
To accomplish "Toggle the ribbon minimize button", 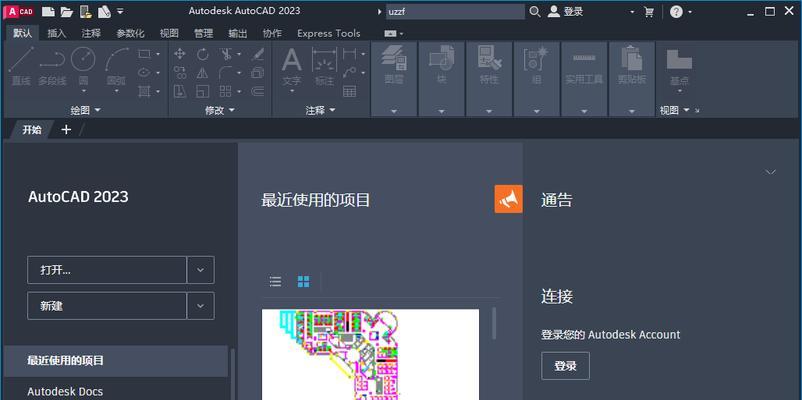I will coord(391,33).
